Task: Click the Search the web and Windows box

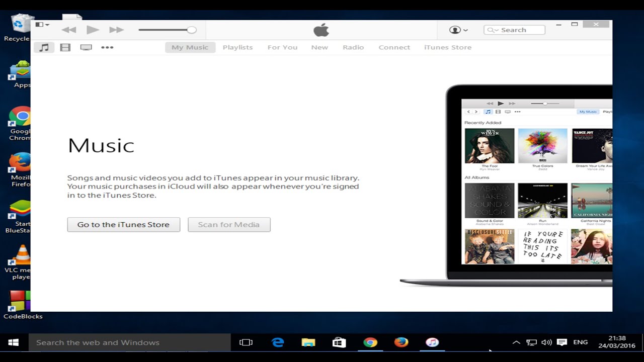Action: click(130, 342)
